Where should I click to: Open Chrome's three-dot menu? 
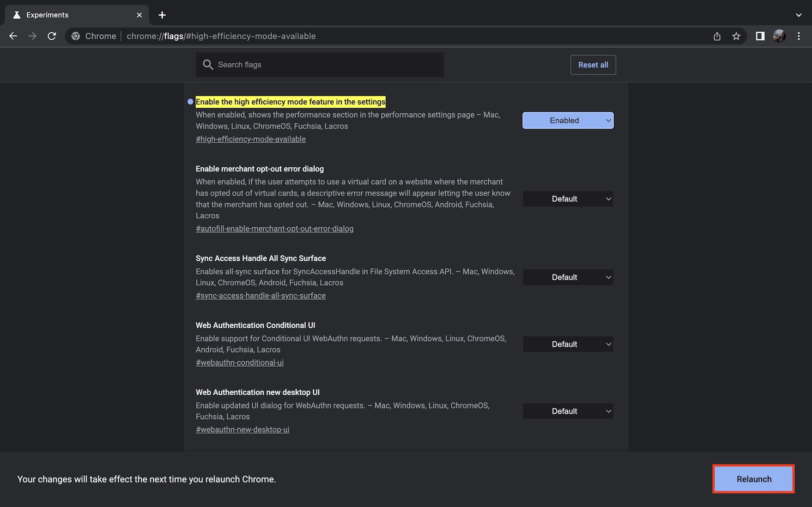click(799, 36)
